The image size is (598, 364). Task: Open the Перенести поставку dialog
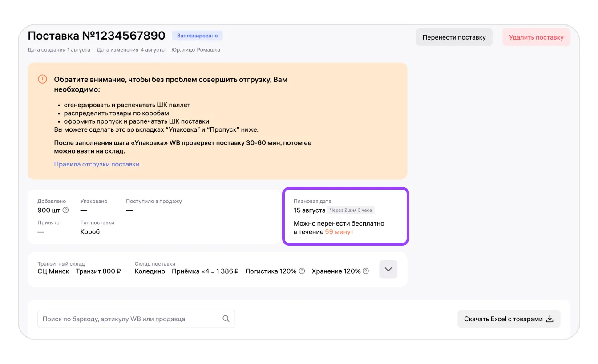[x=454, y=37]
